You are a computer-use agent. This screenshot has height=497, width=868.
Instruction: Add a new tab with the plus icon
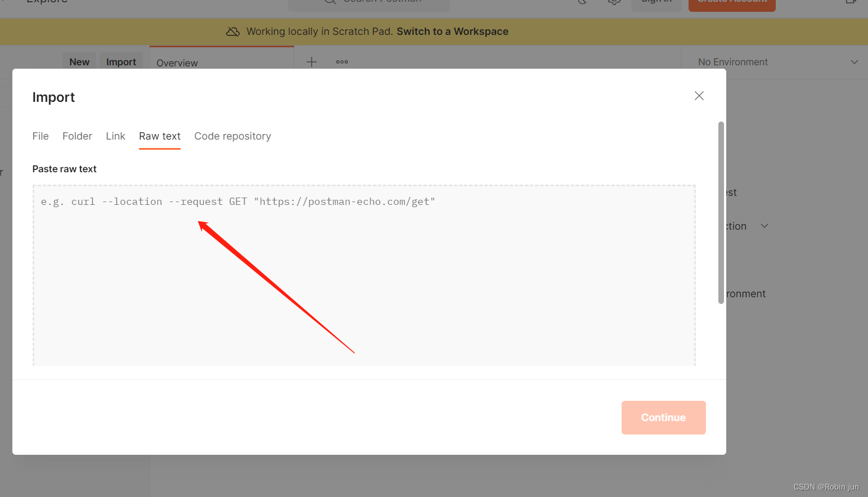tap(312, 62)
